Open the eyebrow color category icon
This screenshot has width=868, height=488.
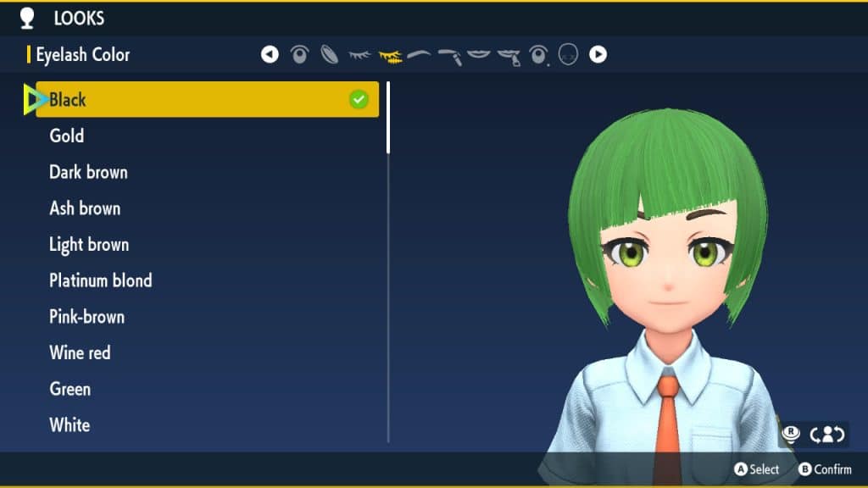tap(450, 56)
